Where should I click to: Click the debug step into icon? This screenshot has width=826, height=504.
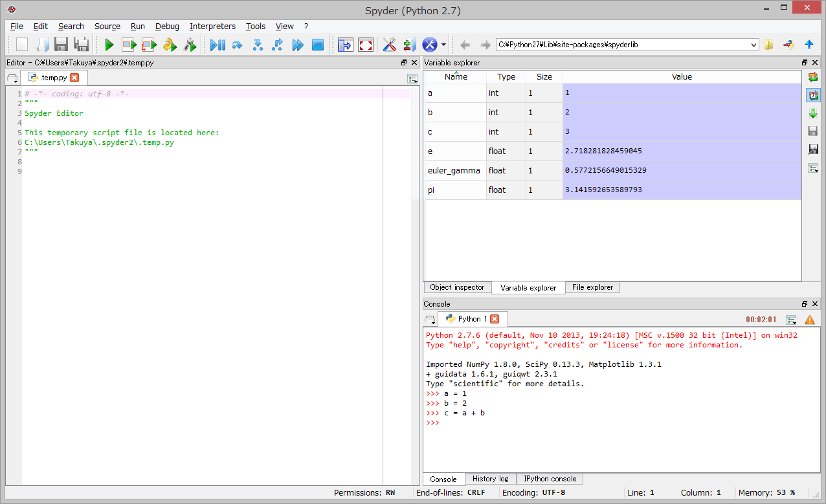[258, 45]
